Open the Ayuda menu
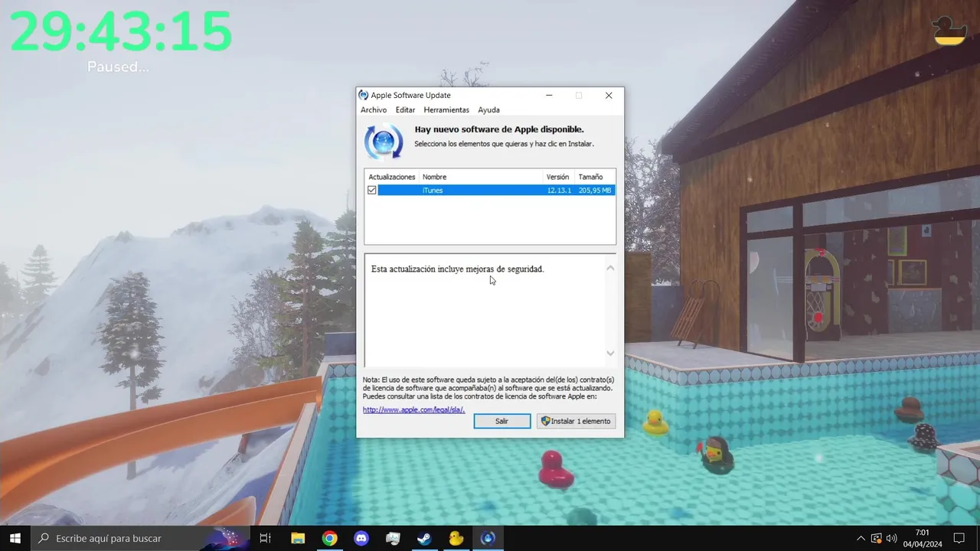This screenshot has height=551, width=980. 488,110
